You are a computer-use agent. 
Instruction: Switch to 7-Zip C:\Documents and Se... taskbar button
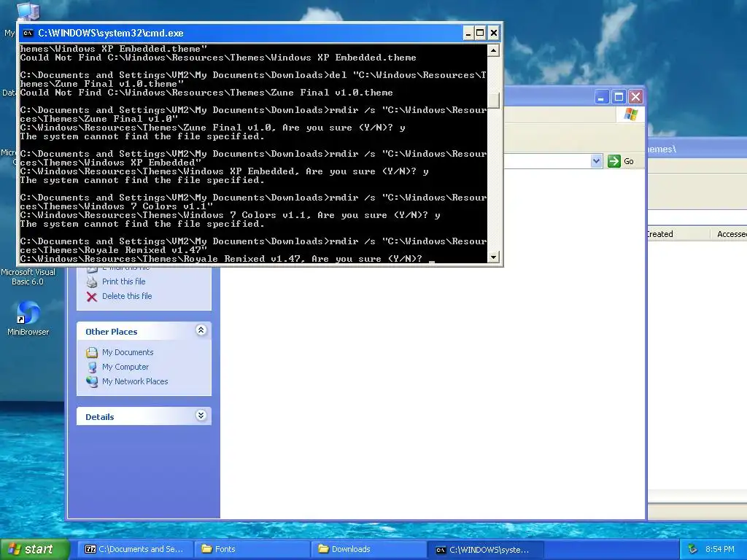(134, 549)
